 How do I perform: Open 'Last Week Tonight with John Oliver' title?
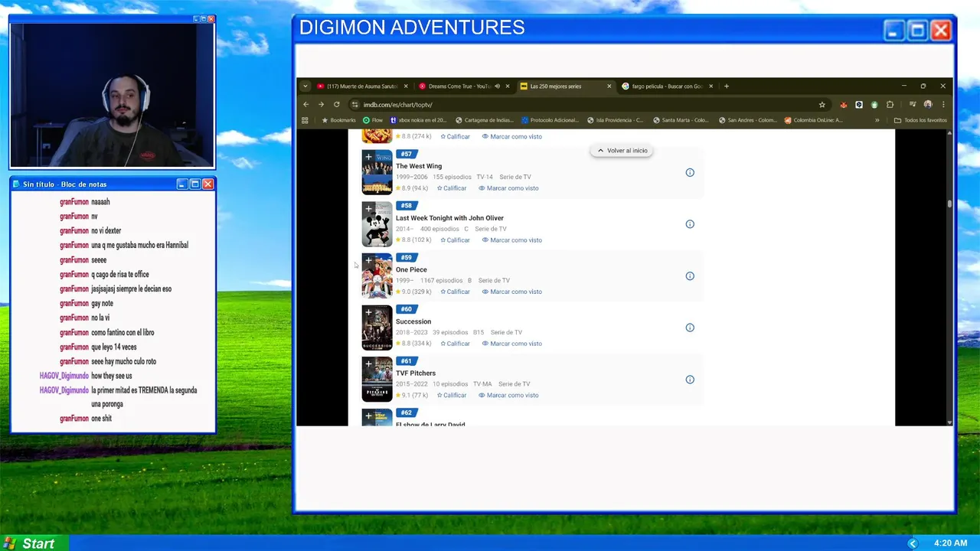point(449,218)
